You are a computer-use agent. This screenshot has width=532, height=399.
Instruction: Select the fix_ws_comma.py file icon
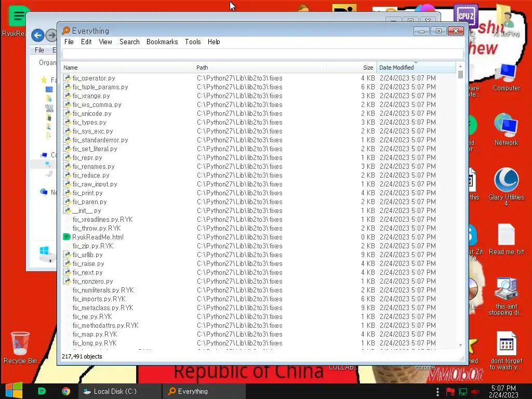click(x=67, y=104)
